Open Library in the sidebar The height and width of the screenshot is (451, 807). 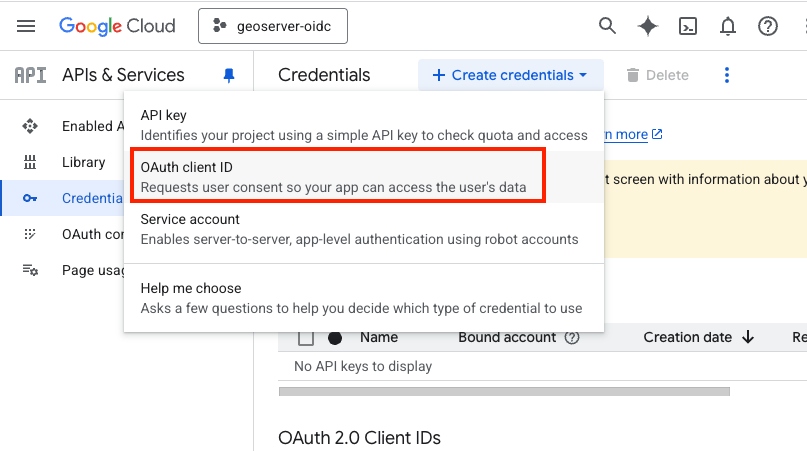click(83, 162)
